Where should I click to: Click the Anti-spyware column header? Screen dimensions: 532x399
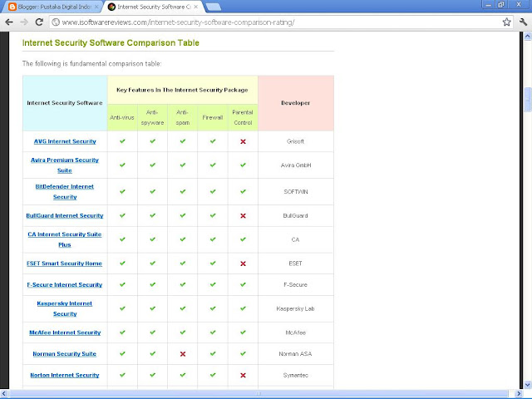coord(152,118)
